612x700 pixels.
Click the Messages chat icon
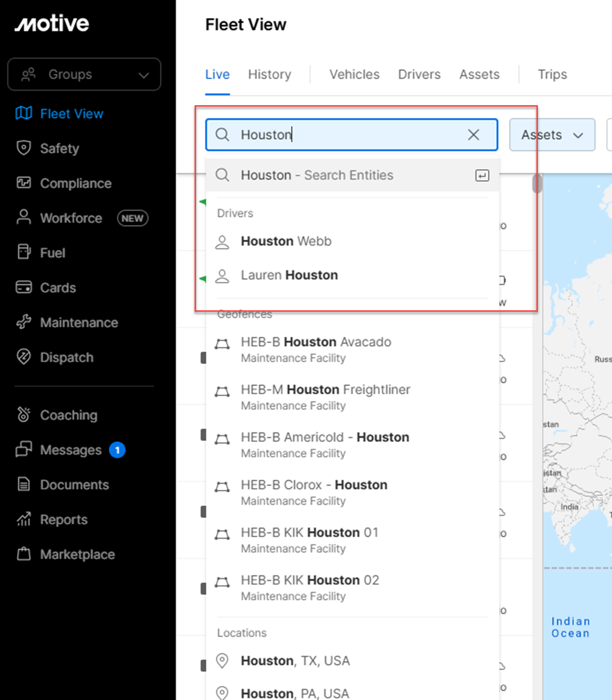coord(24,449)
